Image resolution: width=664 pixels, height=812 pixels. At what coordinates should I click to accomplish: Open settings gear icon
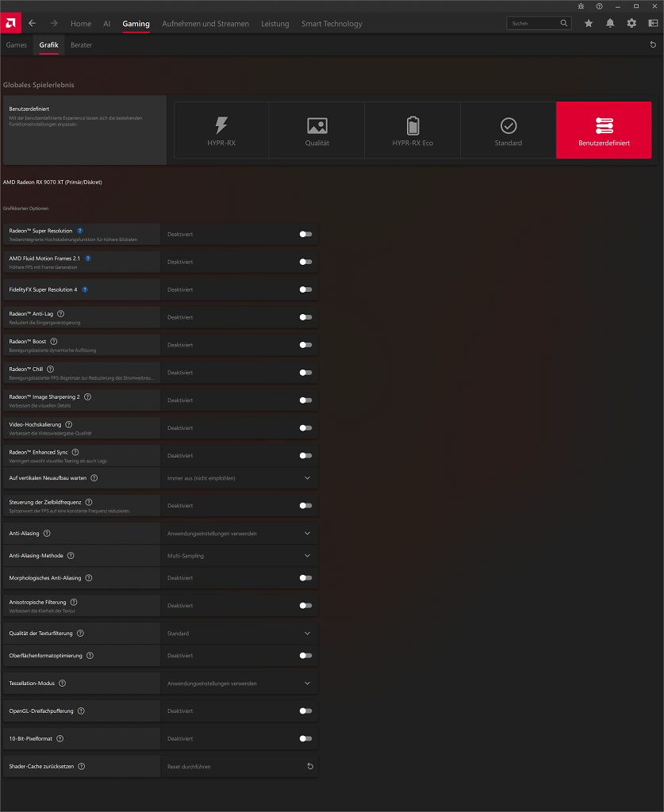coord(631,23)
